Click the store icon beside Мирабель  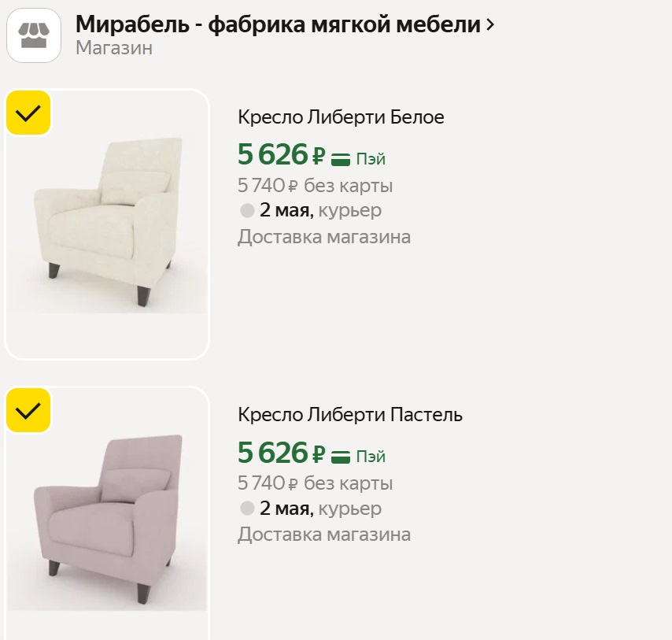(34, 35)
